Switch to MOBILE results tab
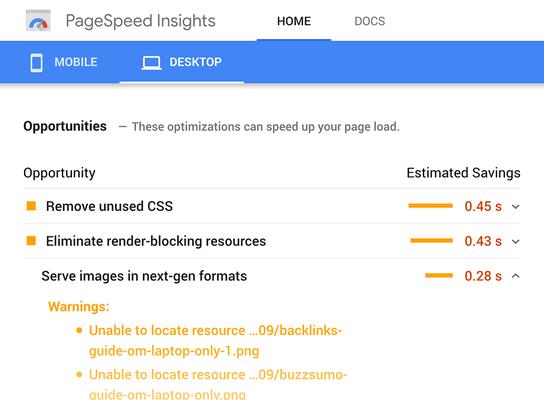 tap(64, 62)
